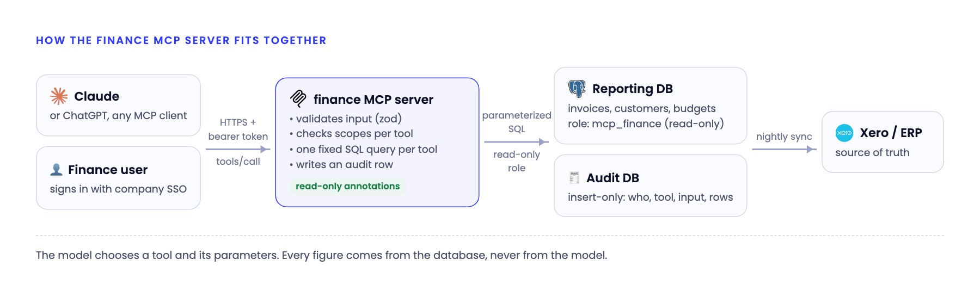Click the Xero logo icon

pos(844,133)
